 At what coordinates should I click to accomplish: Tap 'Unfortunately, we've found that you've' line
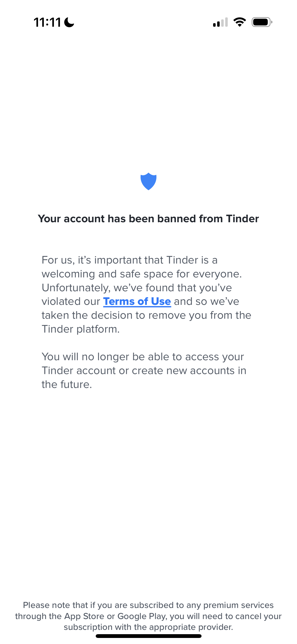point(137,288)
